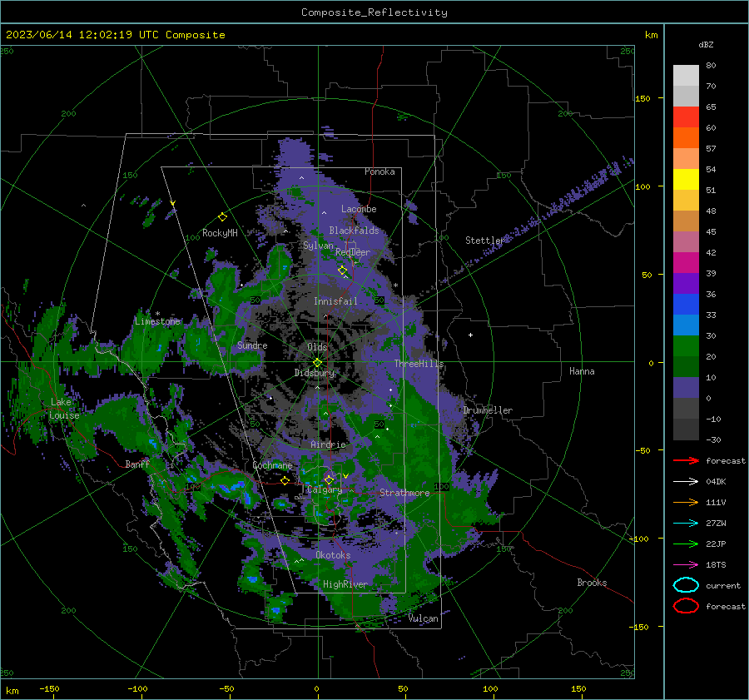Click the green 22JP arrow legend icon
Screen dimensions: 749x700
pos(686,544)
